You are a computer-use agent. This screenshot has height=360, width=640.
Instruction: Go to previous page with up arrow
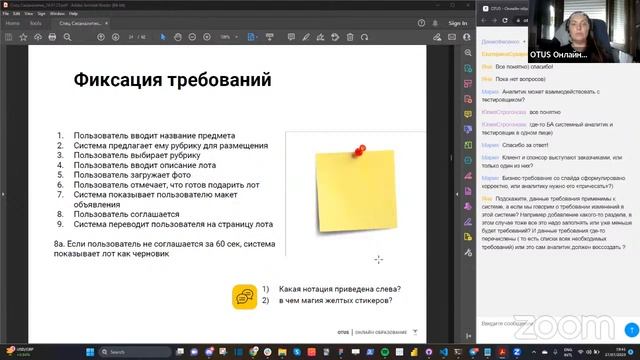click(x=101, y=37)
